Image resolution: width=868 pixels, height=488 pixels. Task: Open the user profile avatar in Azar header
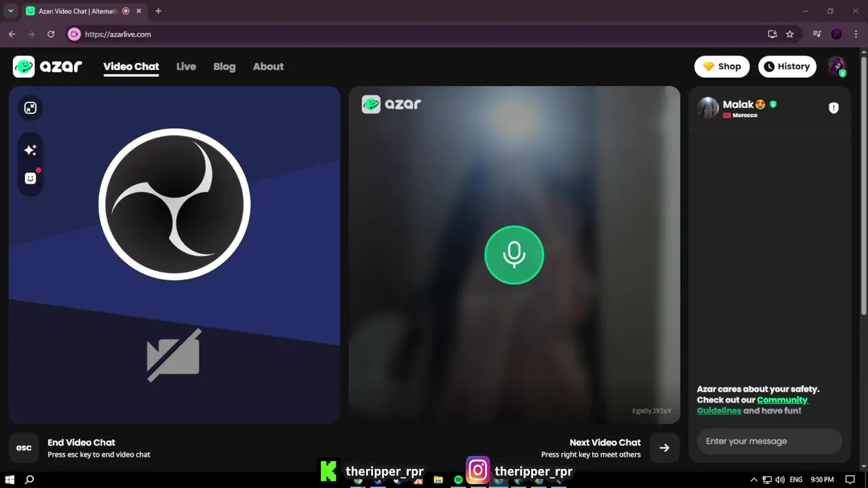(837, 66)
